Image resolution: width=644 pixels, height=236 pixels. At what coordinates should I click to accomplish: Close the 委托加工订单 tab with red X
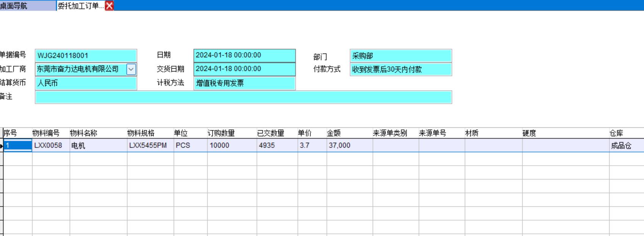tap(109, 6)
